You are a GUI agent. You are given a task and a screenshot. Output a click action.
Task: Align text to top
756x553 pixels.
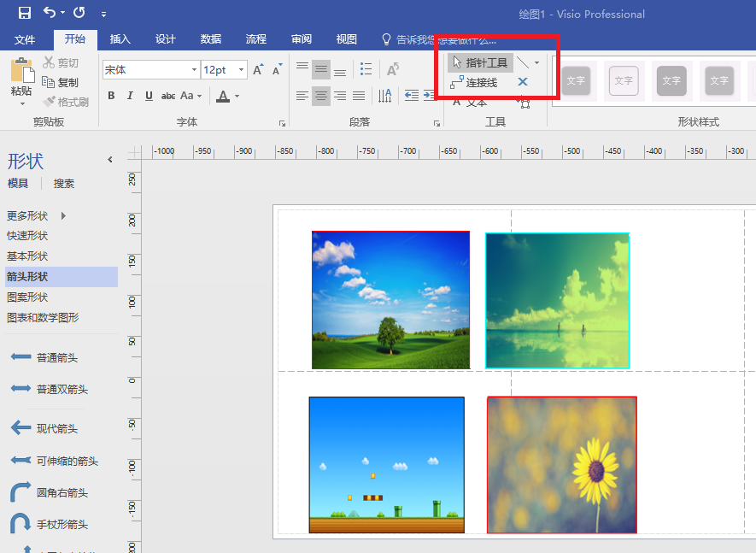tap(302, 69)
